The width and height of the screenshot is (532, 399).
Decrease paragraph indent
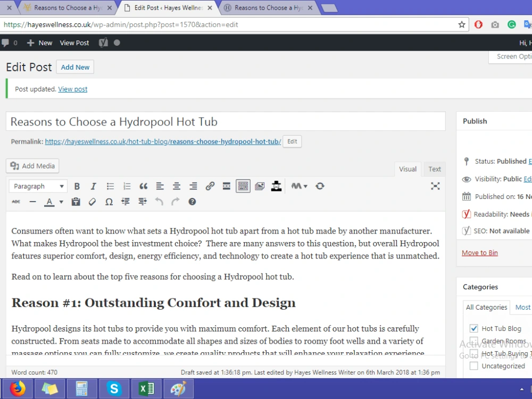(x=126, y=202)
